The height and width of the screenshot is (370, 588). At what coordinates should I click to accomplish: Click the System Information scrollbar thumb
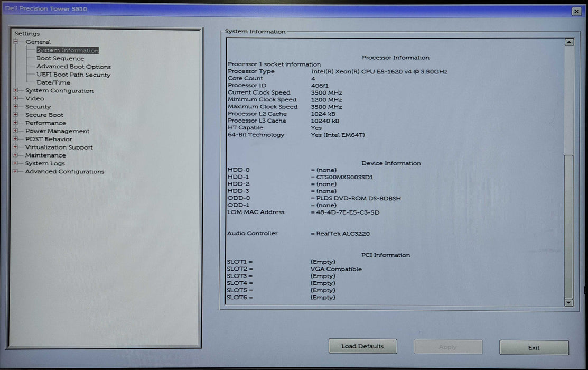[569, 226]
